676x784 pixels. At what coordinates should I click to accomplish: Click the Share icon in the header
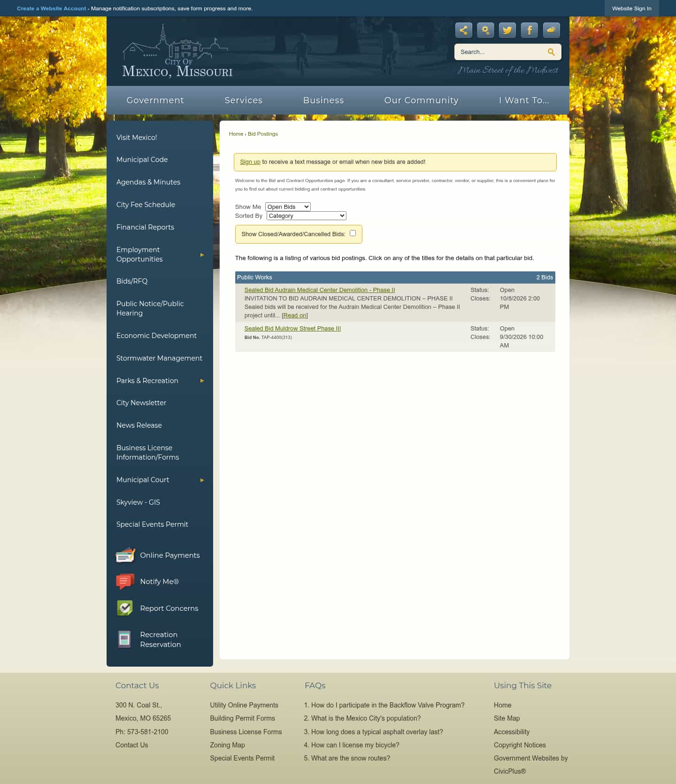point(464,31)
